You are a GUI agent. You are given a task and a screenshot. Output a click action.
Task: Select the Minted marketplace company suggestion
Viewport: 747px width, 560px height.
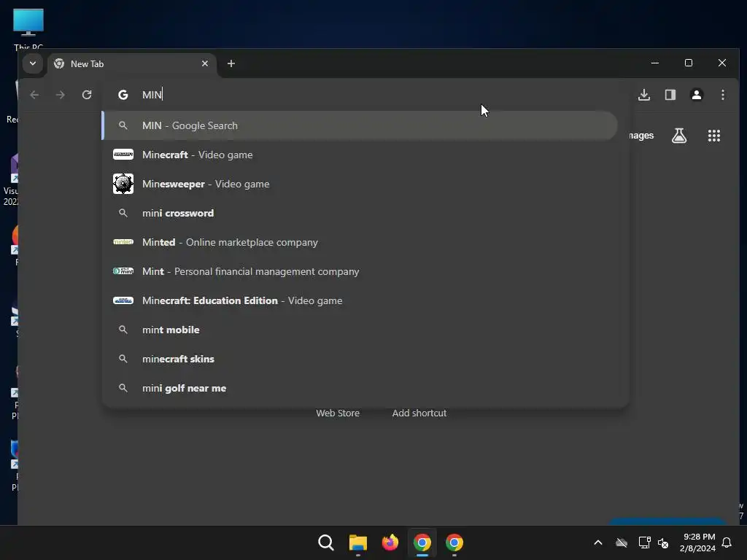pos(360,242)
